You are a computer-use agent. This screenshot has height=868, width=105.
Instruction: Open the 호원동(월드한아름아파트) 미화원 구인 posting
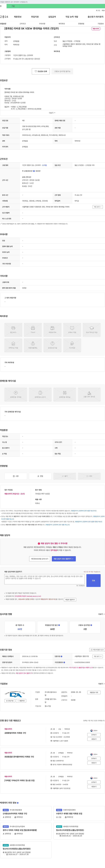point(19,757)
